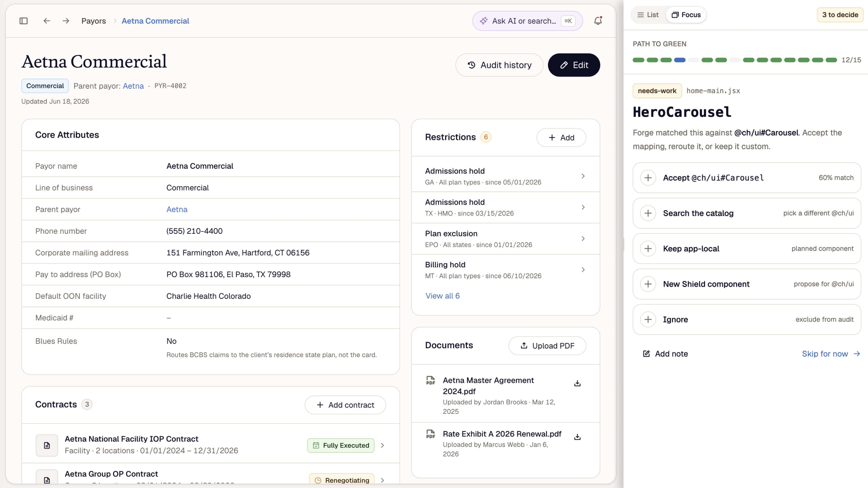The height and width of the screenshot is (488, 868).
Task: Switch to Focus view
Action: (x=686, y=15)
